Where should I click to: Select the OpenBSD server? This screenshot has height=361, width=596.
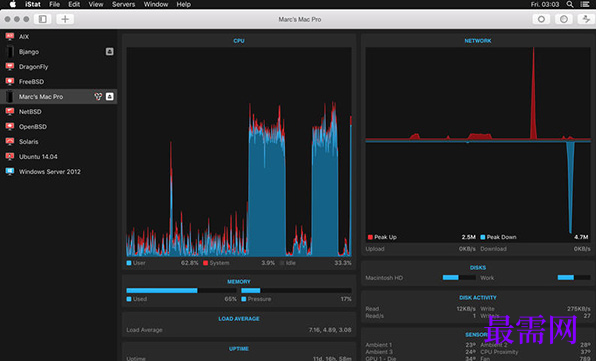(59, 127)
